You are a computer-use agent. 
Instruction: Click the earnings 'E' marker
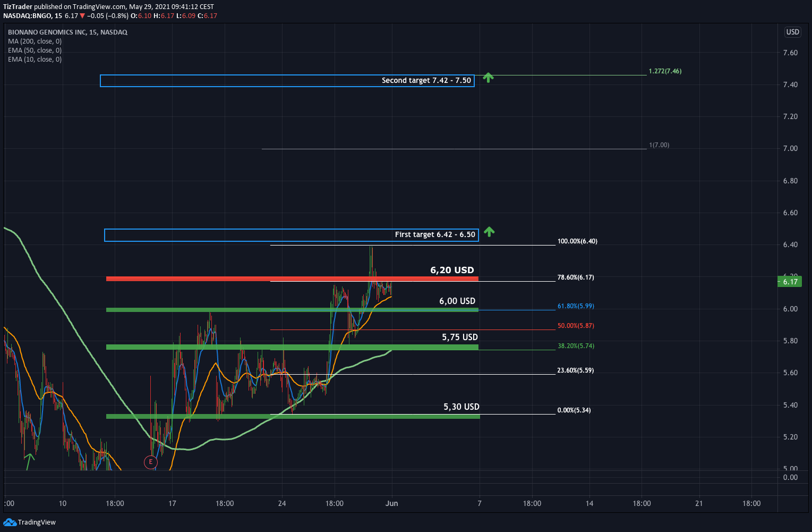tap(151, 462)
